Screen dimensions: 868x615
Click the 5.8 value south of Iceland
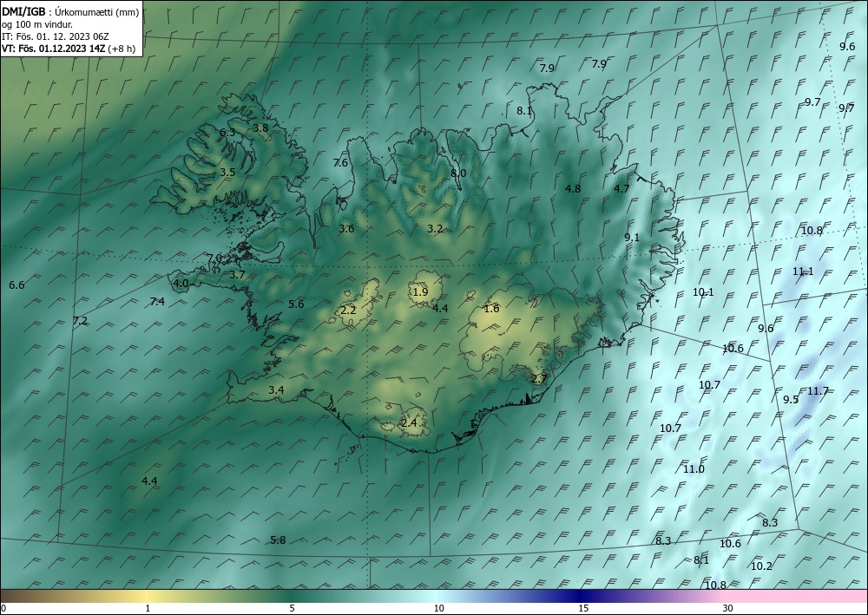(278, 540)
